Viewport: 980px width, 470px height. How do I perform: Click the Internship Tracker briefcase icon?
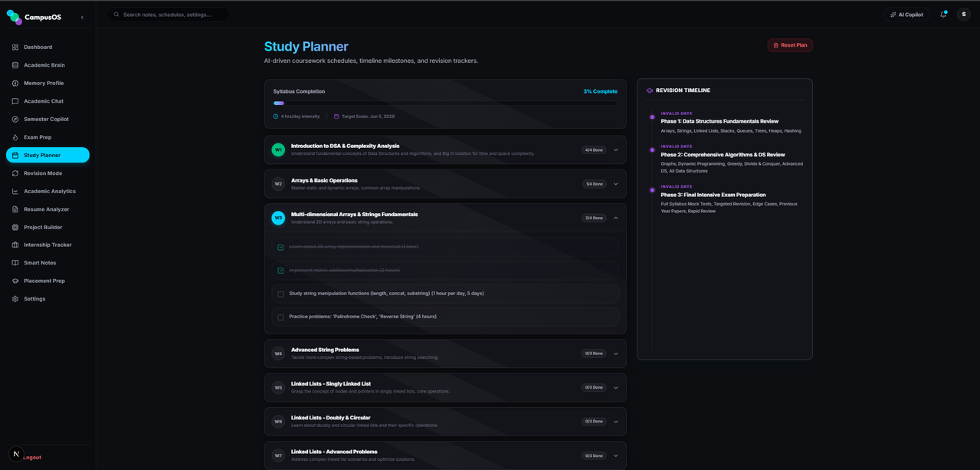[x=15, y=245]
